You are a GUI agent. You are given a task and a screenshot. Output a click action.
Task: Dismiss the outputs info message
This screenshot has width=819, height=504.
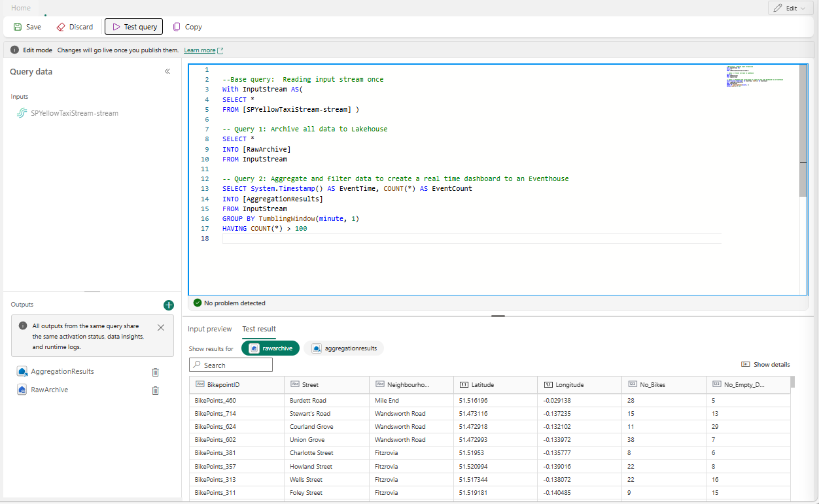[x=161, y=327]
